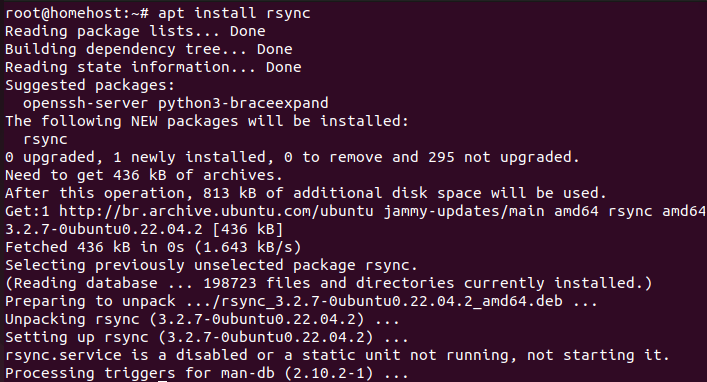Click 'Processing triggers for man-db' line
Screen dimensions: 707x382
click(207, 373)
